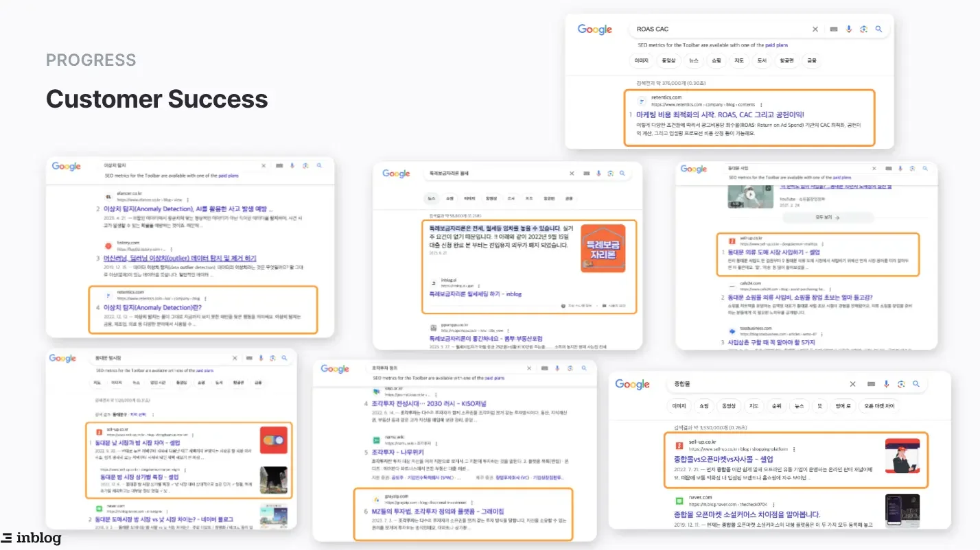Open YouTube video thumbnail in 동대문 사입 window
Screen dimensions: 980x550
pyautogui.click(x=751, y=195)
